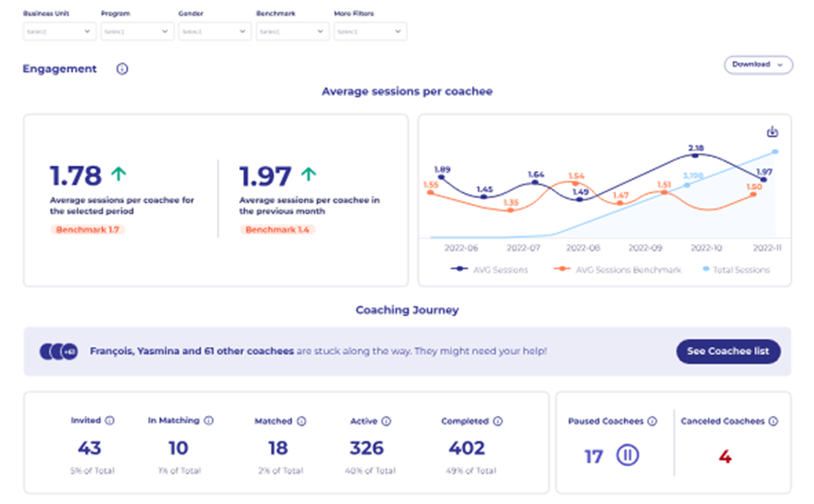The height and width of the screenshot is (504, 814).
Task: Click the Completed count 402
Action: pos(467,448)
